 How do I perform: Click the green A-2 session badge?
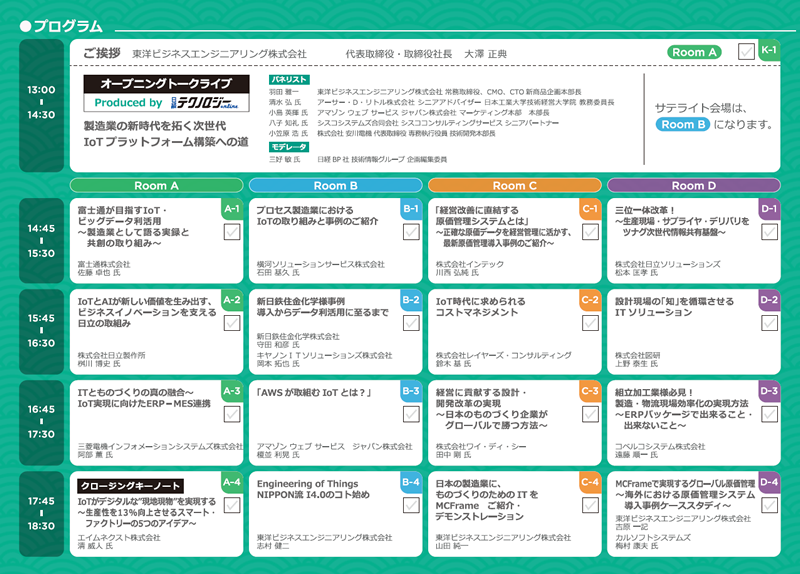[x=231, y=300]
